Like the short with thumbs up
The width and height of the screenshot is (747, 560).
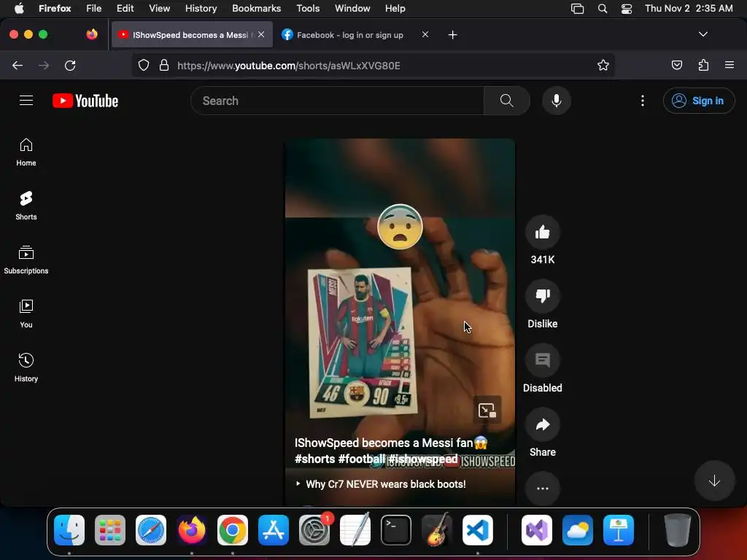point(543,233)
